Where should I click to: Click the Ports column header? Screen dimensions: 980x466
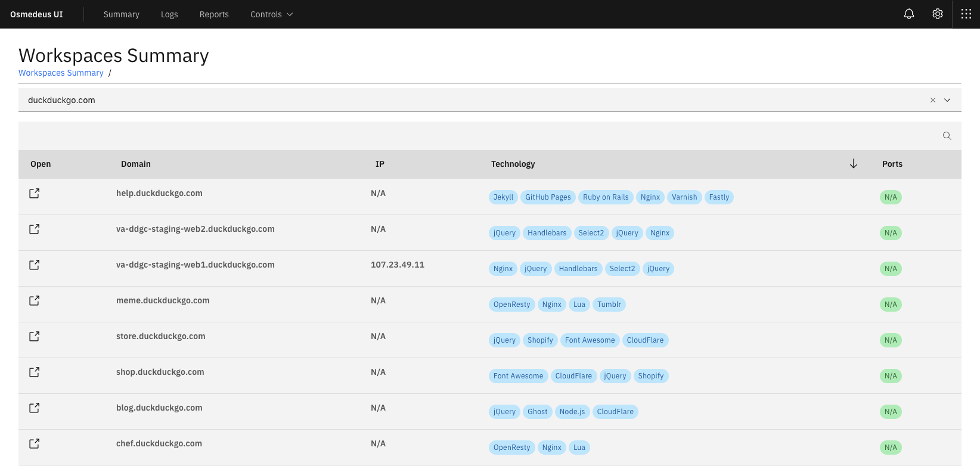[892, 164]
